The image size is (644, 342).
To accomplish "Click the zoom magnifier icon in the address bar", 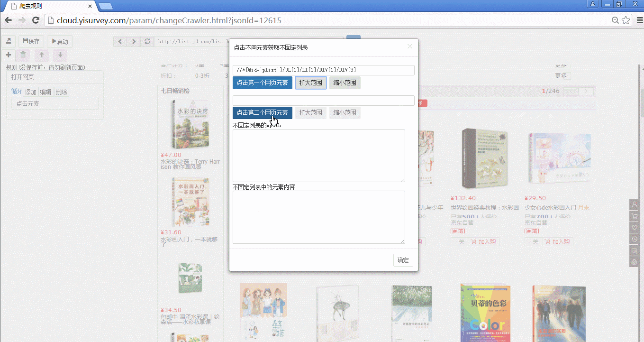I will pyautogui.click(x=616, y=20).
